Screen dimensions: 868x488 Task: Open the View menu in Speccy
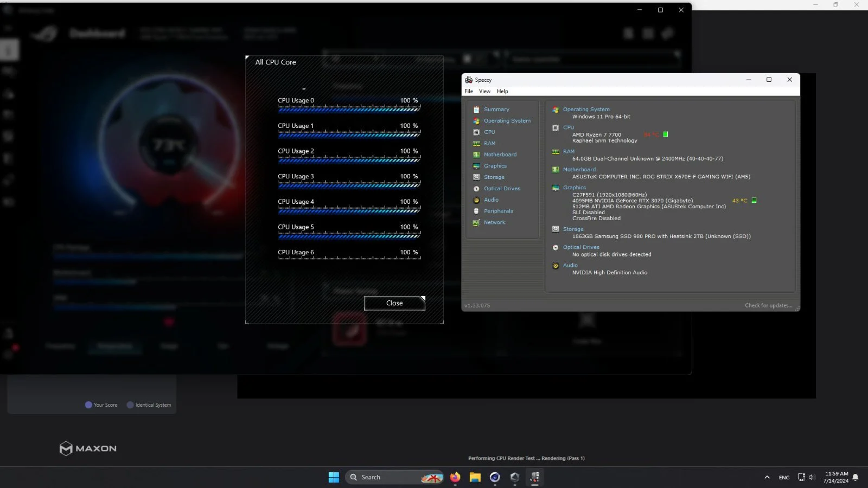[484, 91]
